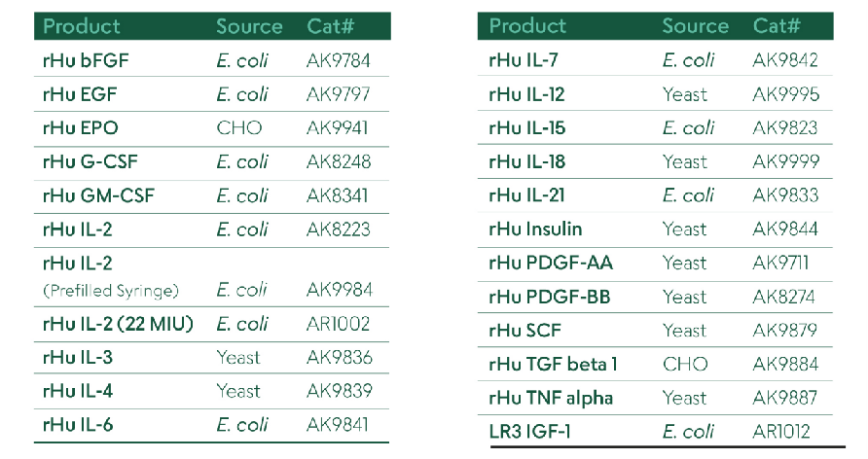Image resolution: width=868 pixels, height=459 pixels.
Task: Click rHu TGF beta 1 entry
Action: [x=553, y=365]
